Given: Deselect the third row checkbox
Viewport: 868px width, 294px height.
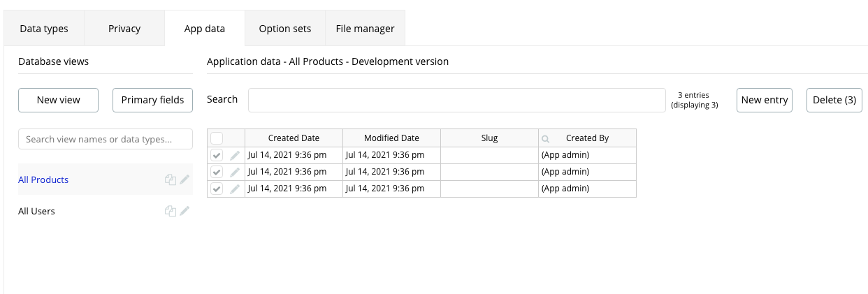Looking at the screenshot, I should (x=217, y=189).
